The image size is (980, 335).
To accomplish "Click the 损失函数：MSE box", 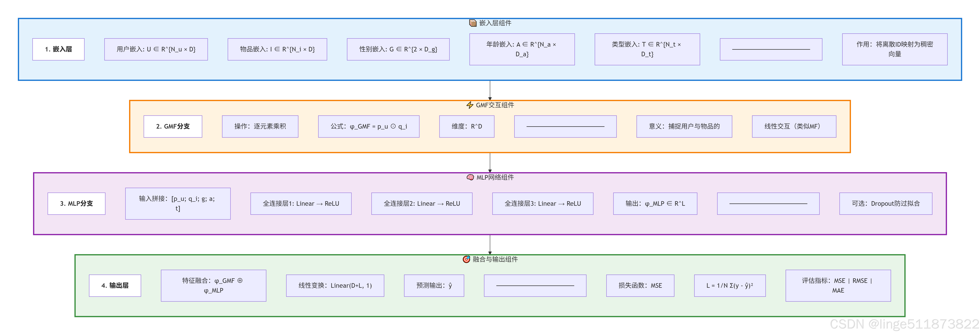I will coord(640,286).
